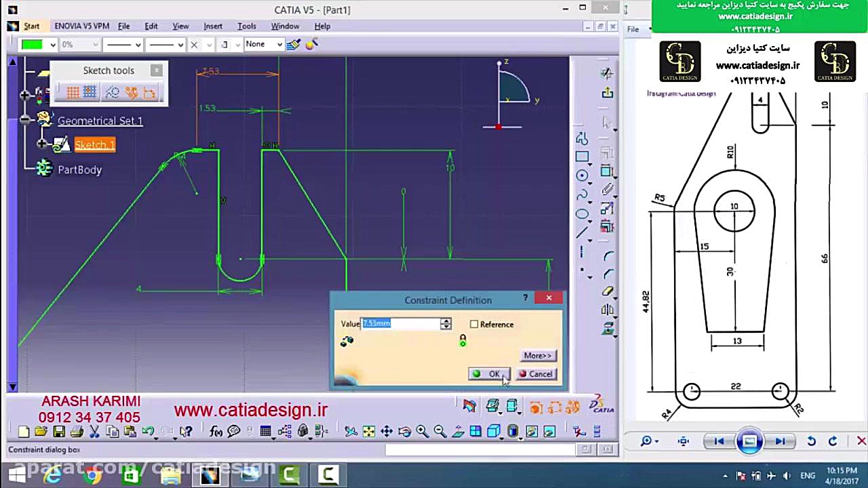
Task: Click the What's This help icon
Action: [186, 432]
